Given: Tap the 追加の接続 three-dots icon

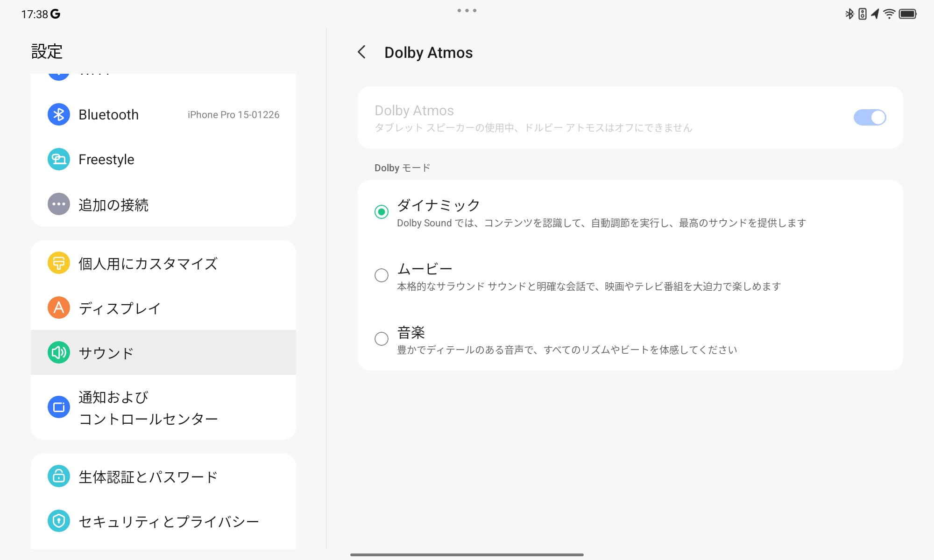Looking at the screenshot, I should click(59, 204).
